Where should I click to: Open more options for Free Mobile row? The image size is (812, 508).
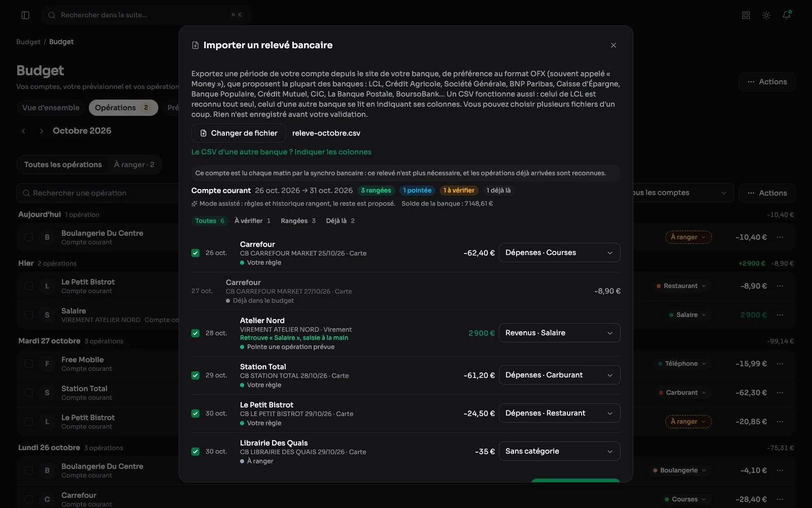780,364
